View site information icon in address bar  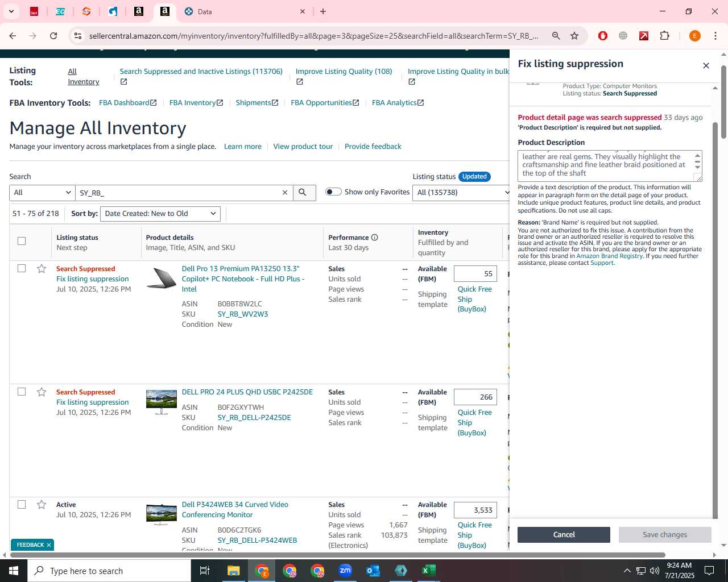pos(78,36)
